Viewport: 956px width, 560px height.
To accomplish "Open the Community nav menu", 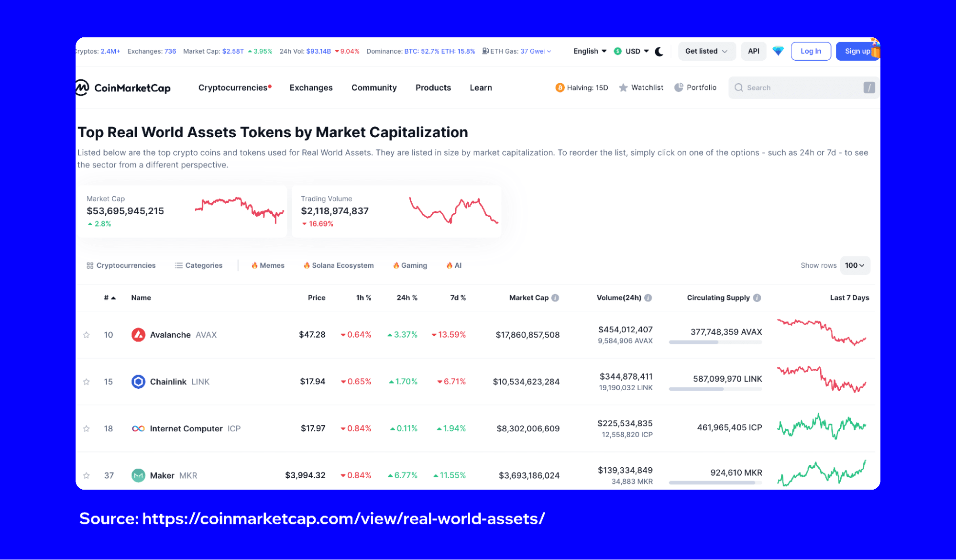I will pyautogui.click(x=374, y=88).
